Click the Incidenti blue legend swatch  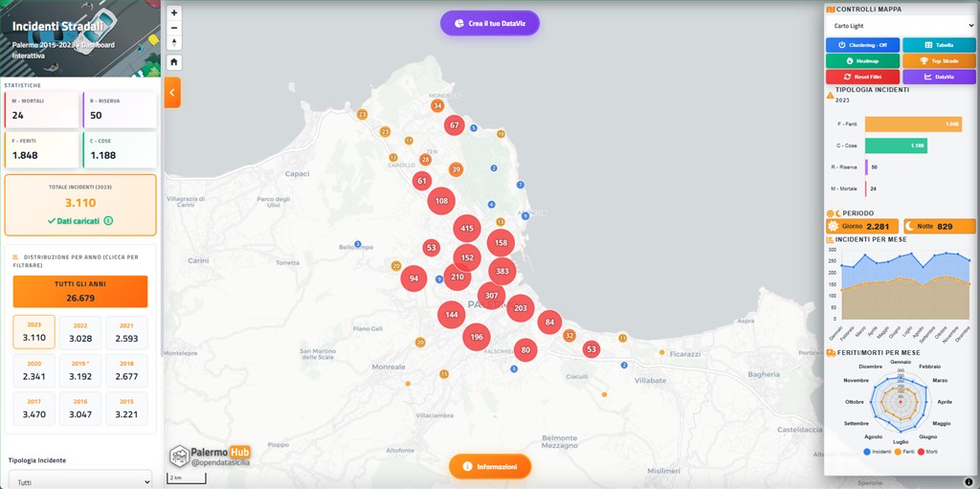point(867,451)
